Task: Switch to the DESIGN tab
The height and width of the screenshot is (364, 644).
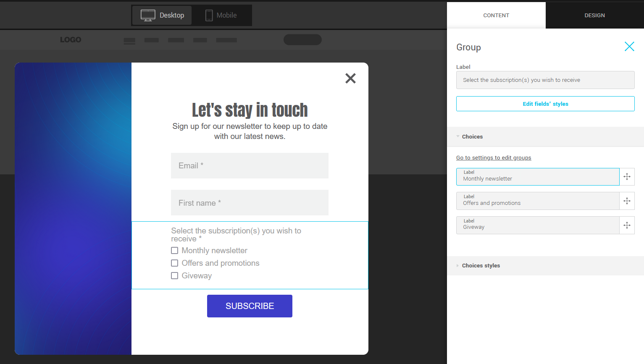Action: (594, 16)
